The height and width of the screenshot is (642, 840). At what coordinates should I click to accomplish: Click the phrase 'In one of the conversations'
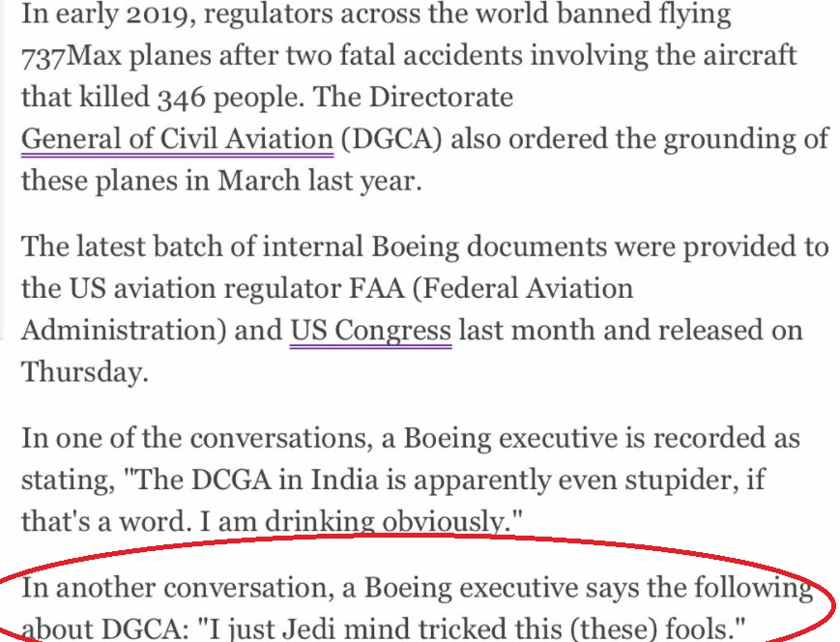click(193, 438)
